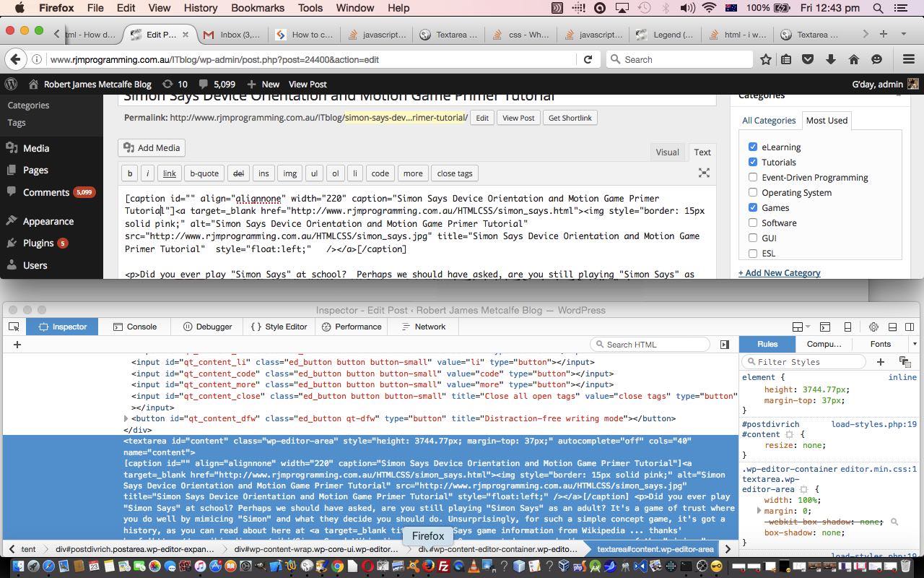The width and height of the screenshot is (924, 578).
Task: Uncheck the eLearning category
Action: tap(753, 147)
